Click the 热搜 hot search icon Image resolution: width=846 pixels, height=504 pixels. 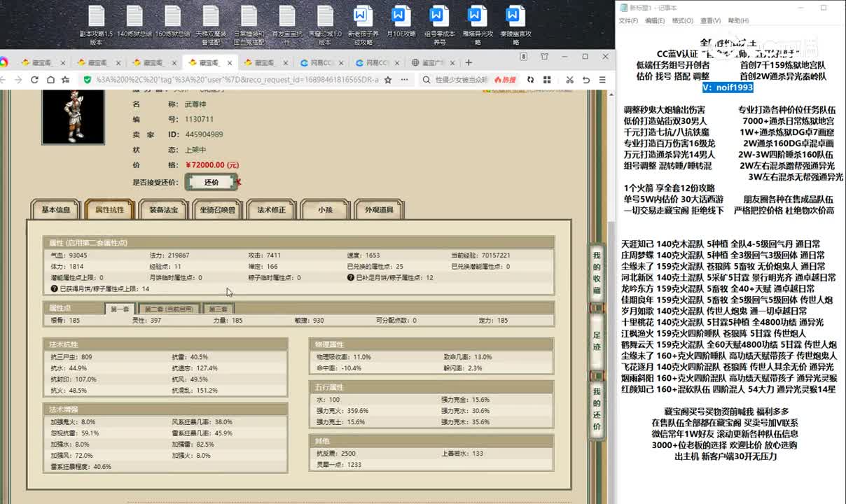click(x=504, y=80)
